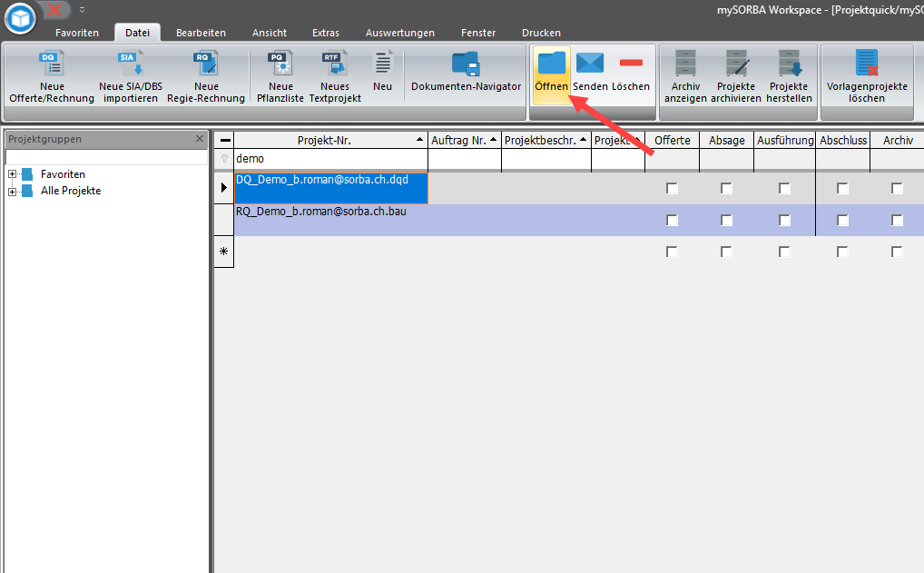Image resolution: width=924 pixels, height=573 pixels.
Task: Expand the Alle Projekte tree node
Action: click(12, 191)
